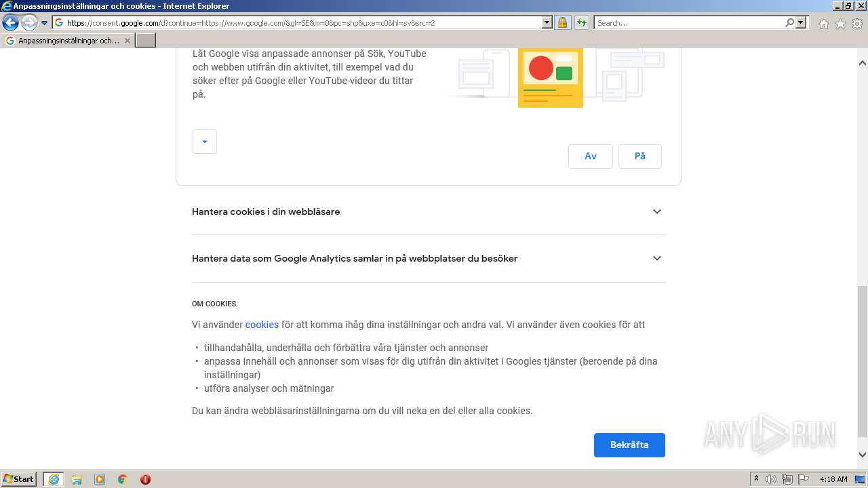View the security lock report icon

click(x=562, y=23)
